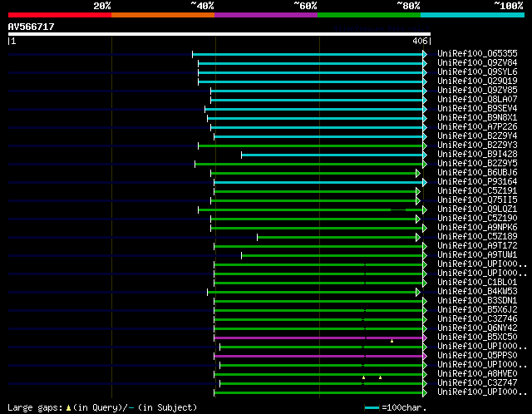
Task: Select the UniRef100_Q9LQZ1 entry label
Action: tap(477, 209)
